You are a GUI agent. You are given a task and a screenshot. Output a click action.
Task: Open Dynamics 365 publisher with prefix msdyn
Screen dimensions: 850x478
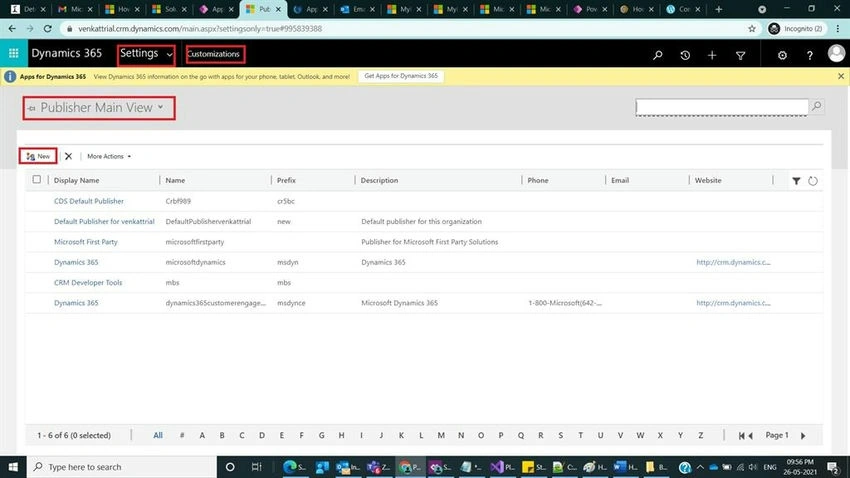(76, 262)
